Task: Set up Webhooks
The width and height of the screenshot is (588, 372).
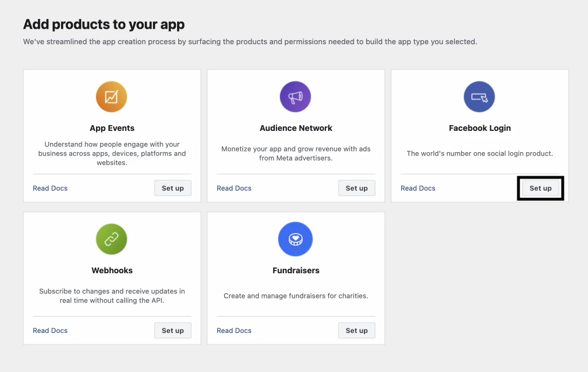Action: click(172, 330)
